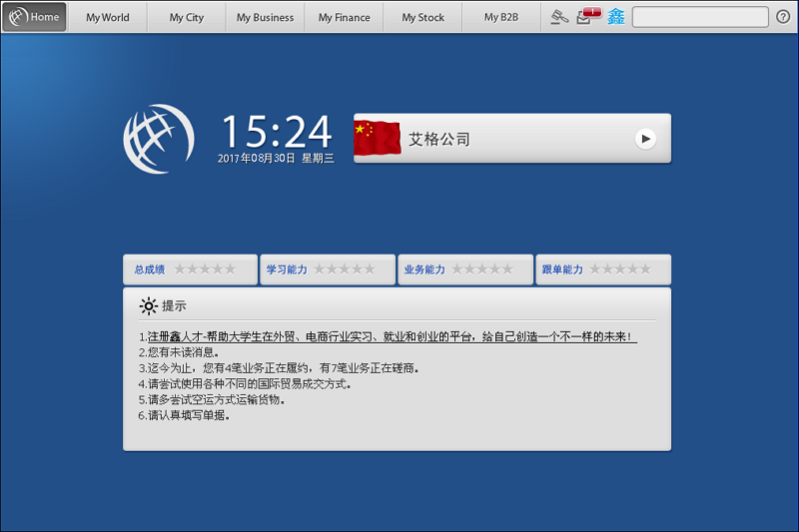Click the auction gavel icon
This screenshot has width=799, height=532.
(560, 17)
